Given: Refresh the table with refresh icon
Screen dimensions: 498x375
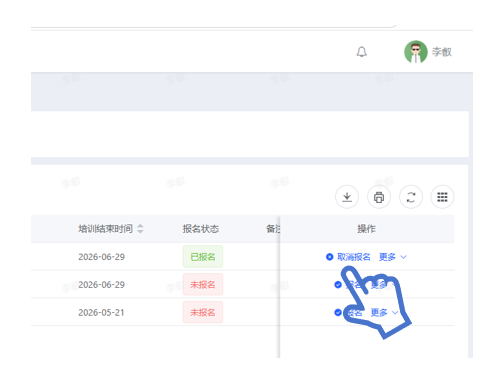Looking at the screenshot, I should point(411,197).
